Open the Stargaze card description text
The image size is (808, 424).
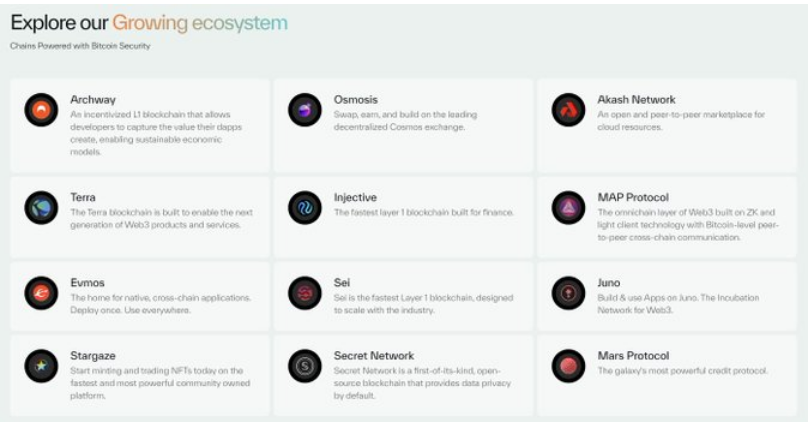[x=160, y=383]
